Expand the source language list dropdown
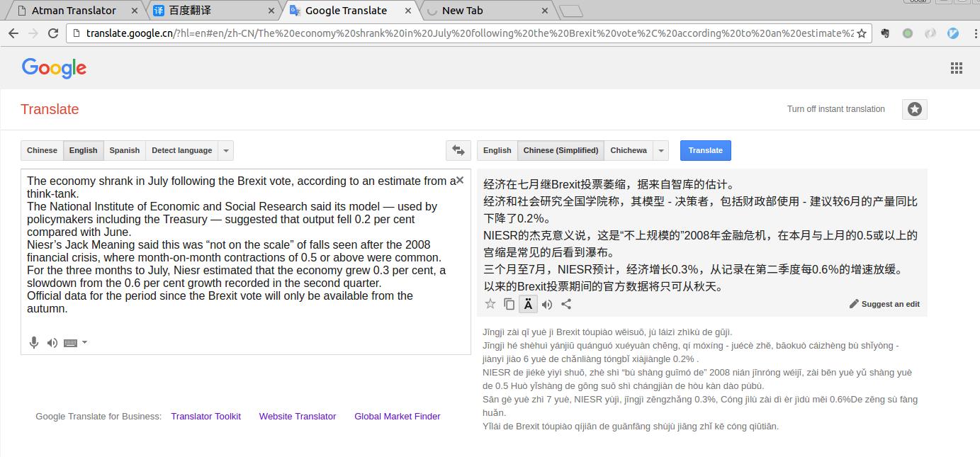 [225, 150]
